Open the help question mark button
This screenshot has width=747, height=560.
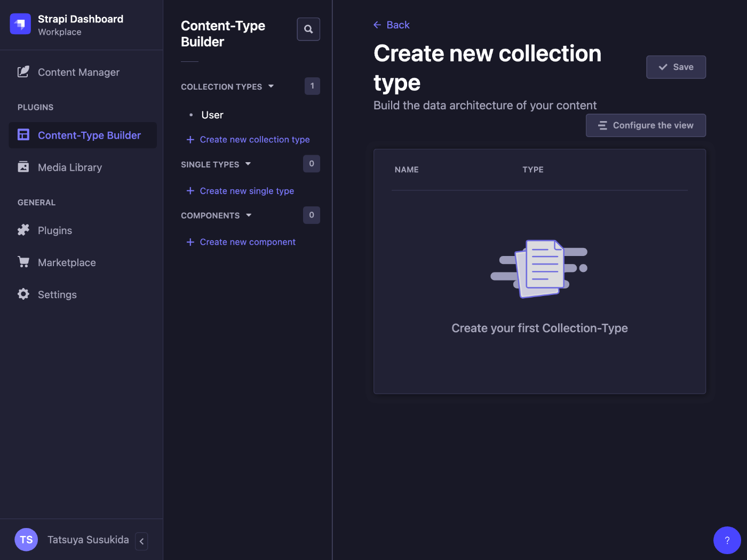click(727, 540)
